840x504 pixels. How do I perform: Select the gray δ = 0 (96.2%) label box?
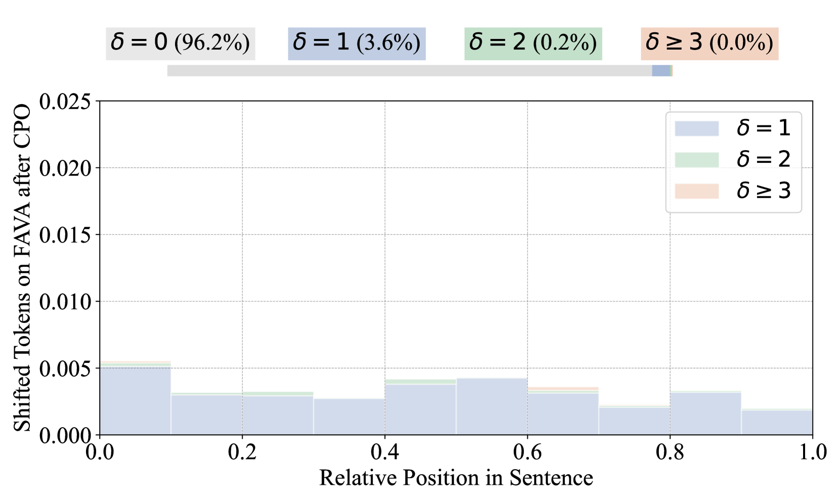(180, 43)
